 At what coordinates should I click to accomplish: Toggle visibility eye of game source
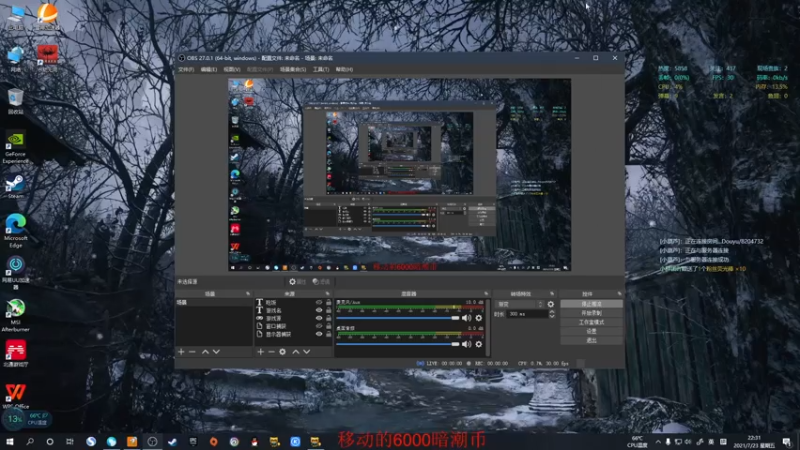tap(319, 318)
